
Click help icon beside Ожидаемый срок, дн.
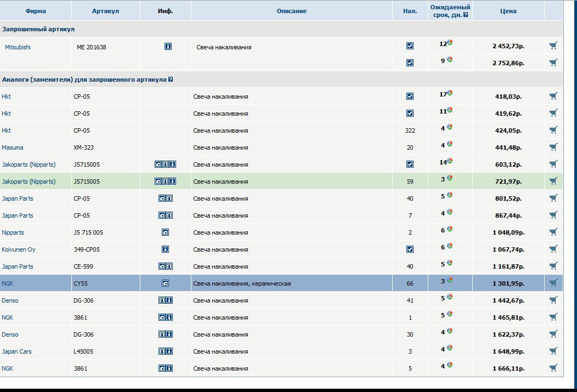tap(466, 15)
